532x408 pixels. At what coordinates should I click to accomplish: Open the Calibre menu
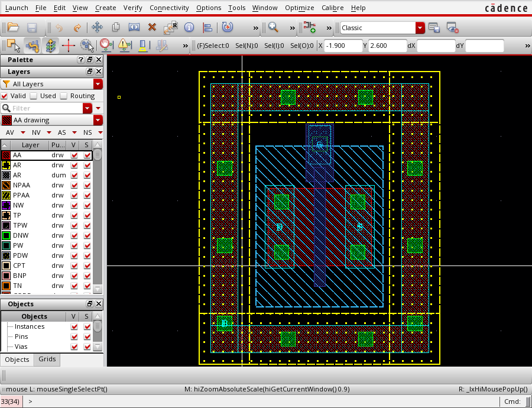click(x=332, y=8)
